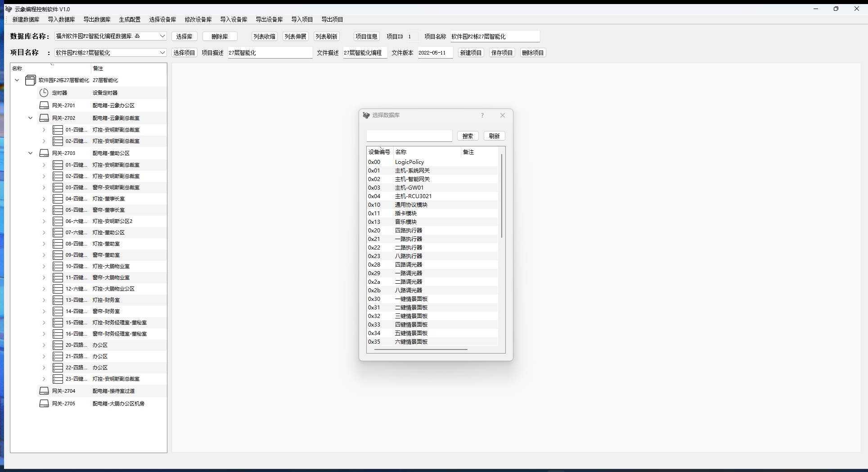Select the 0x10 通用协议模块 row
The image size is (868, 472).
432,205
